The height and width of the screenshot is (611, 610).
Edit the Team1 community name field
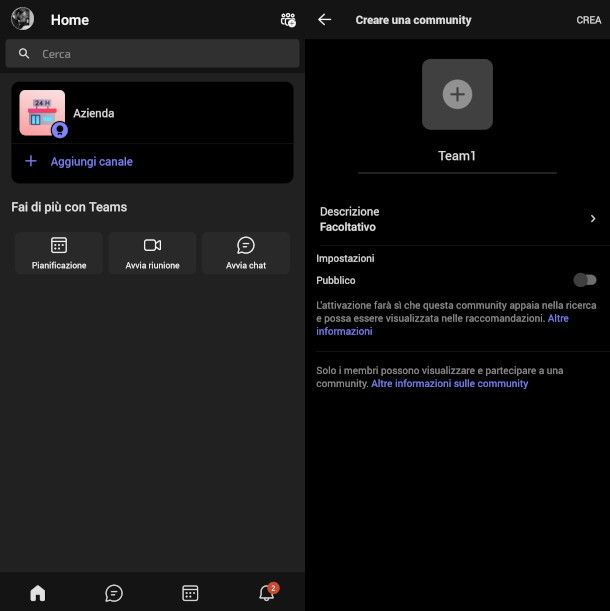tap(457, 156)
